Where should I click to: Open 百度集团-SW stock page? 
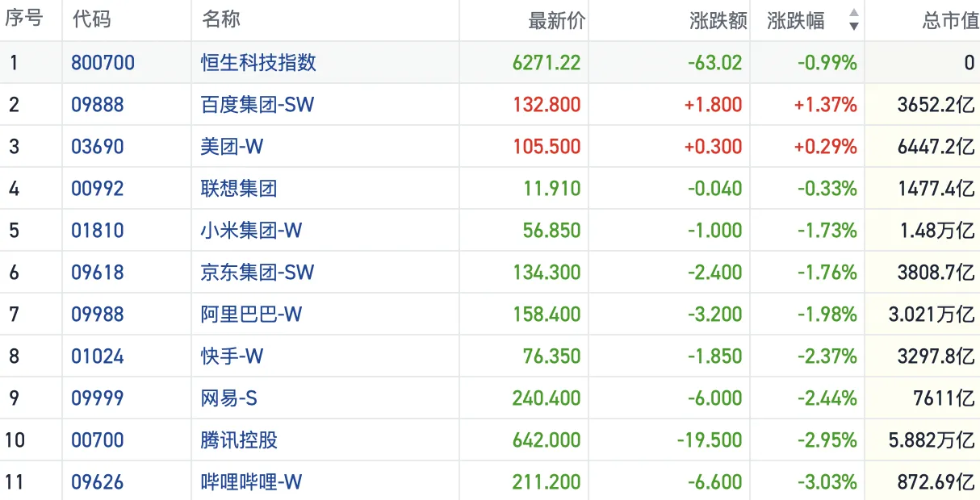click(x=258, y=105)
